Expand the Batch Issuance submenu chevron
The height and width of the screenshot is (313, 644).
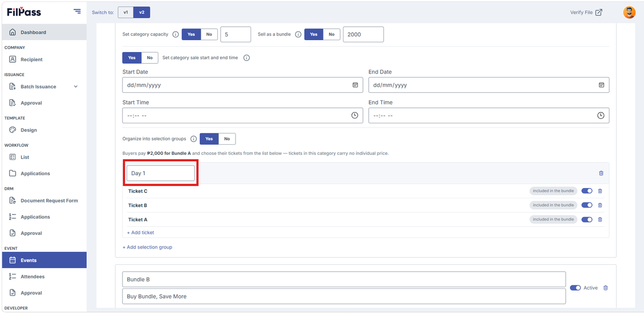tap(76, 86)
